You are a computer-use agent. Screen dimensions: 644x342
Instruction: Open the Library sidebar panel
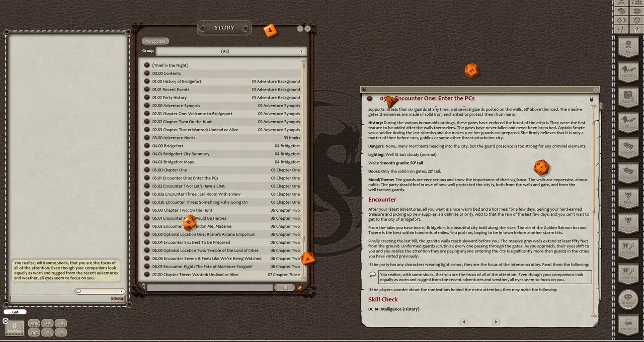coord(628,325)
